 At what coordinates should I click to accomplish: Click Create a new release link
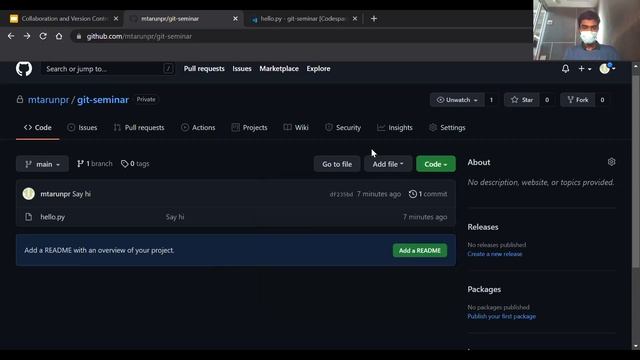click(x=495, y=254)
